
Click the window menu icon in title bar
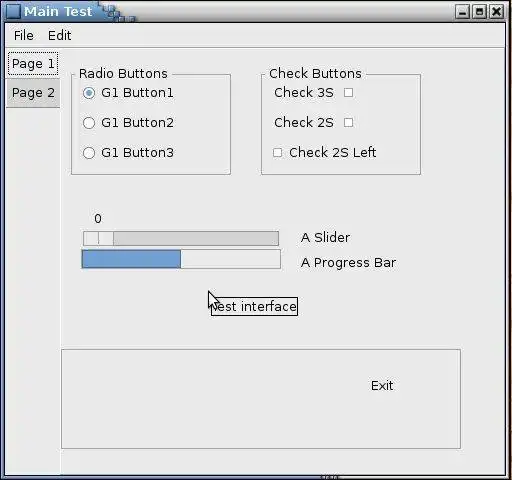(14, 11)
